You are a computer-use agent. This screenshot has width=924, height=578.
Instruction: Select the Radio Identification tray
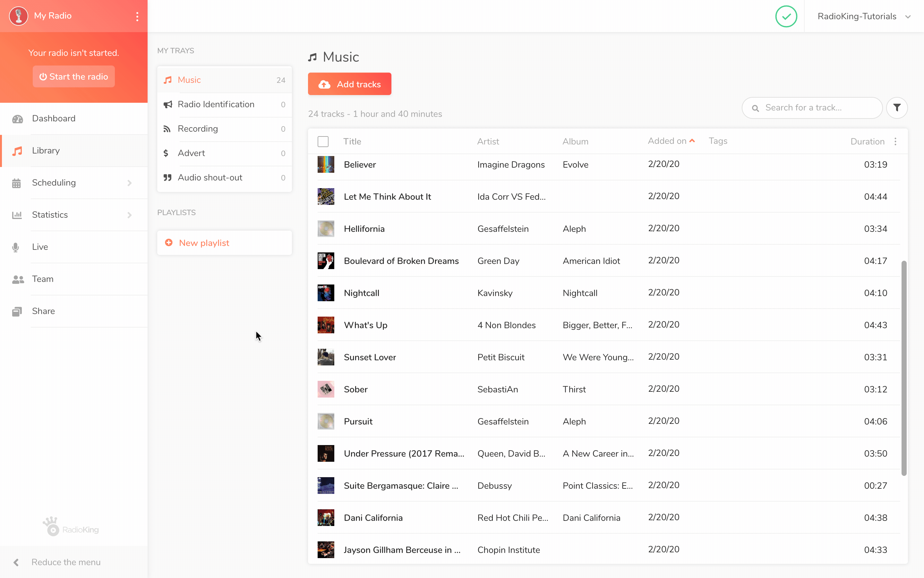point(225,104)
